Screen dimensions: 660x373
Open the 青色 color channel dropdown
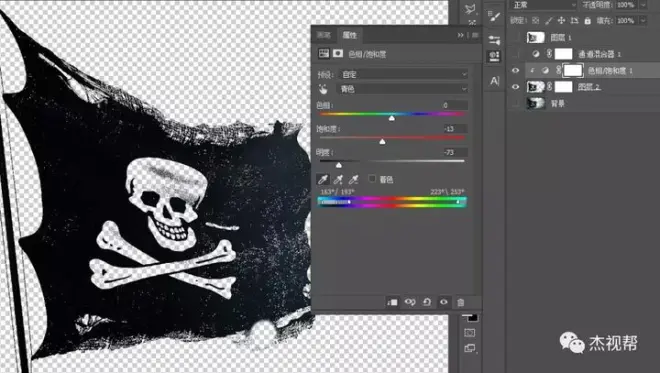click(403, 89)
